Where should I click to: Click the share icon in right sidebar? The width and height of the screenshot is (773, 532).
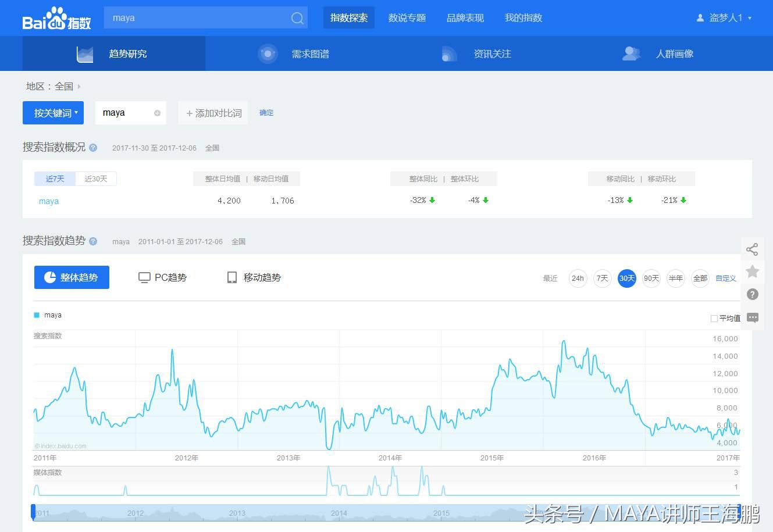pos(752,249)
